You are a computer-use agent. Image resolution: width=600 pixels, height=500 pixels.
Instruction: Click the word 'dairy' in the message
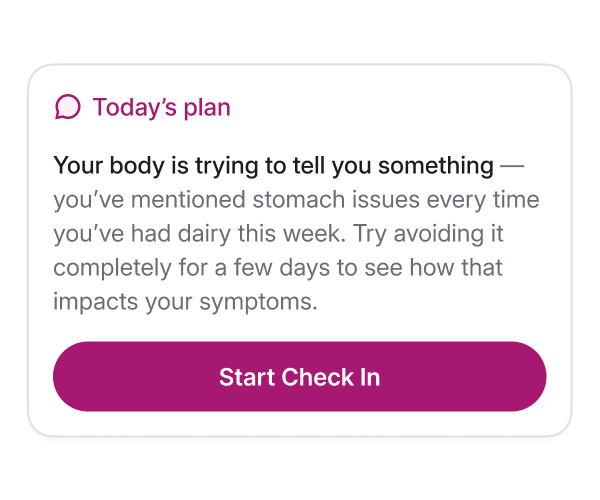[204, 234]
